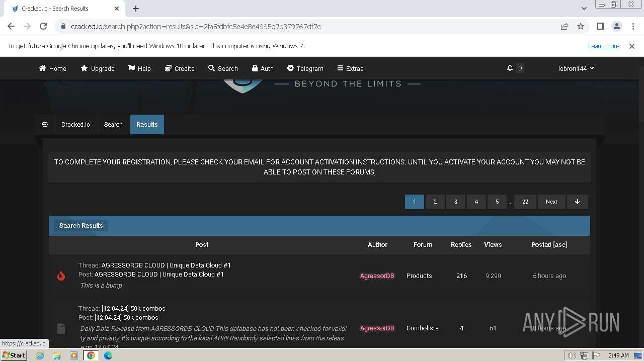Go to Search breadcrumb
This screenshot has height=362, width=644.
click(x=113, y=124)
